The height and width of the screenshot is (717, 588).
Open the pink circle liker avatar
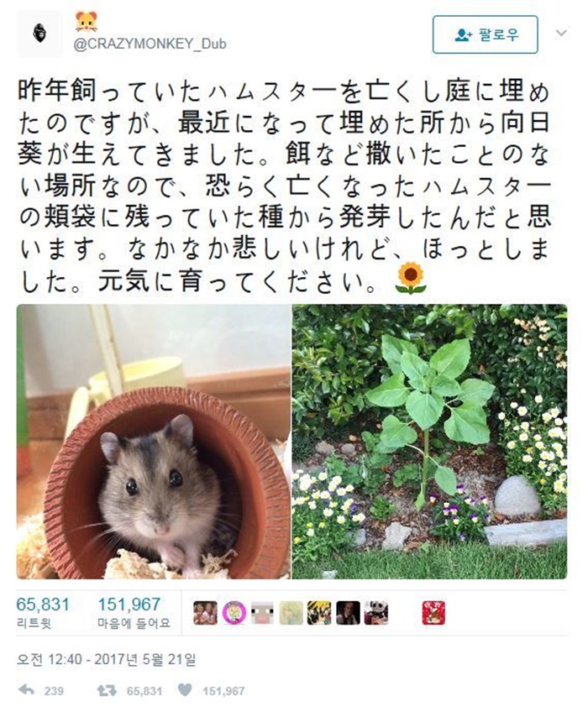click(234, 613)
